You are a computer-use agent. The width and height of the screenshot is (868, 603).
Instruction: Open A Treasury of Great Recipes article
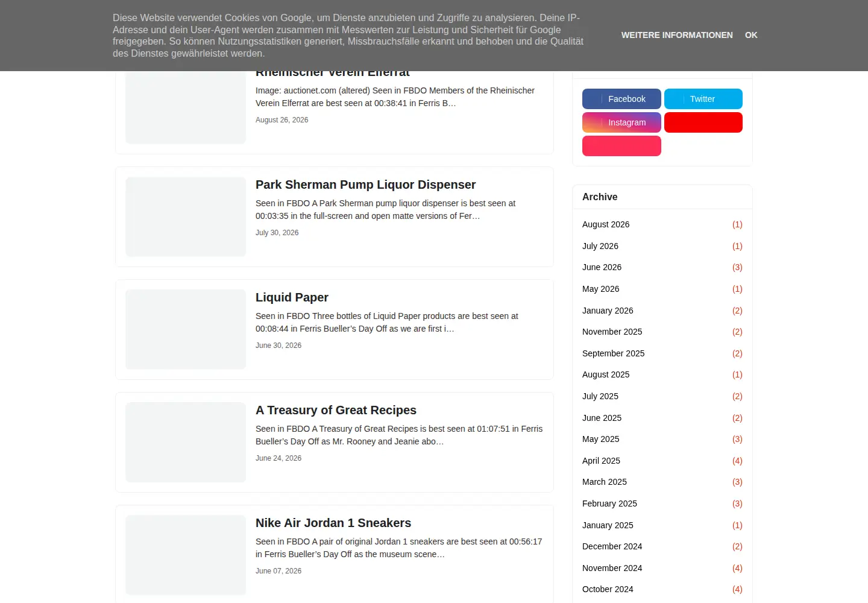(336, 410)
